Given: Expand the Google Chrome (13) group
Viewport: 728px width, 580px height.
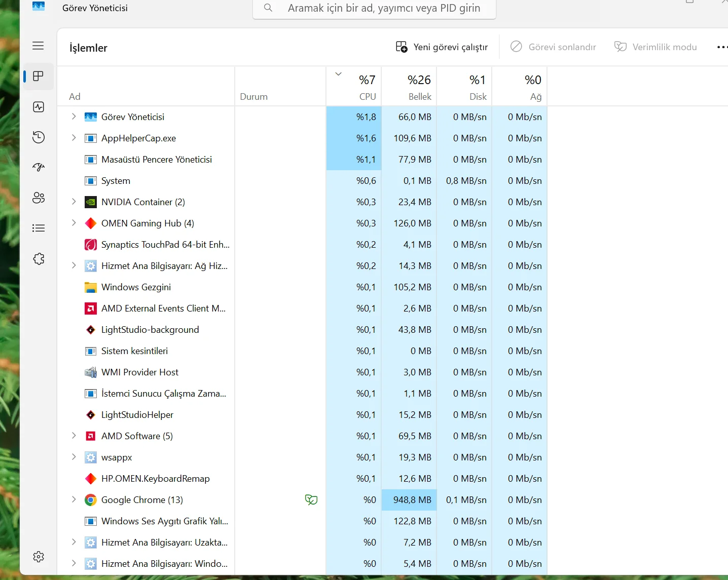Looking at the screenshot, I should 74,499.
